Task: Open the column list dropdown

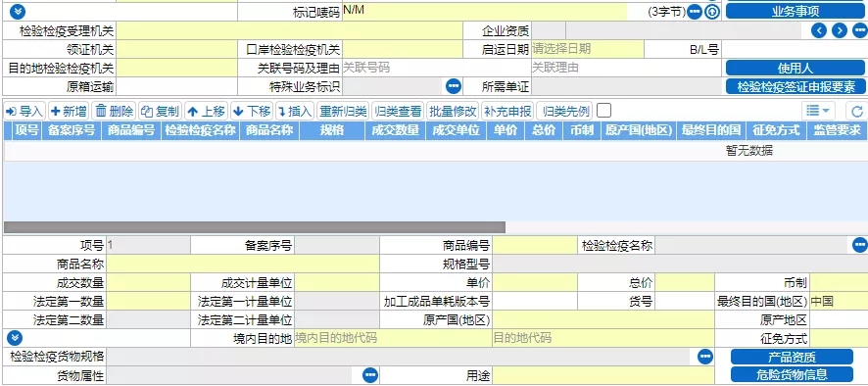Action: click(818, 112)
